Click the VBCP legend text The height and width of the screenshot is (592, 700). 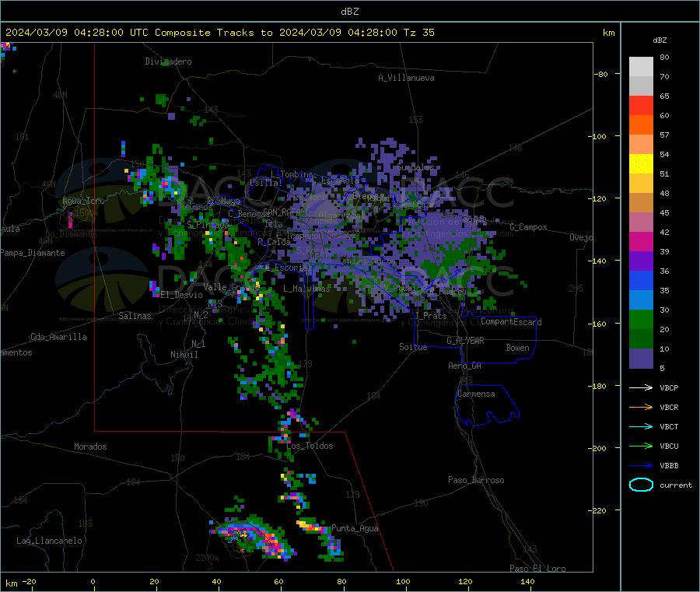click(669, 387)
